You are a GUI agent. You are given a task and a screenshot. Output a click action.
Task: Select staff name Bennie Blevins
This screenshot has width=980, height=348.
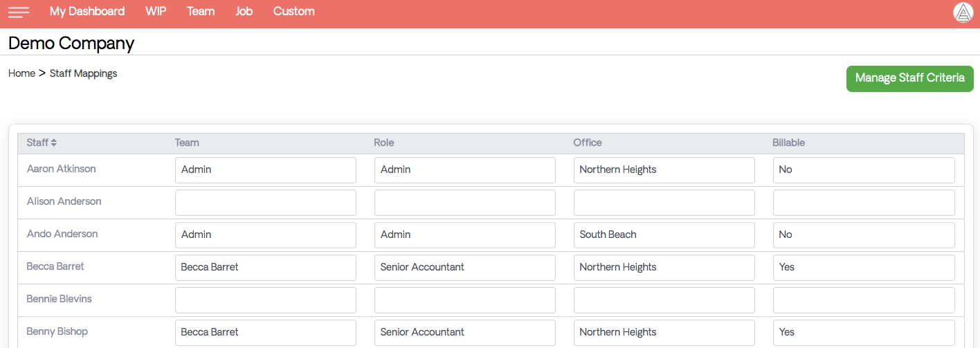point(60,299)
